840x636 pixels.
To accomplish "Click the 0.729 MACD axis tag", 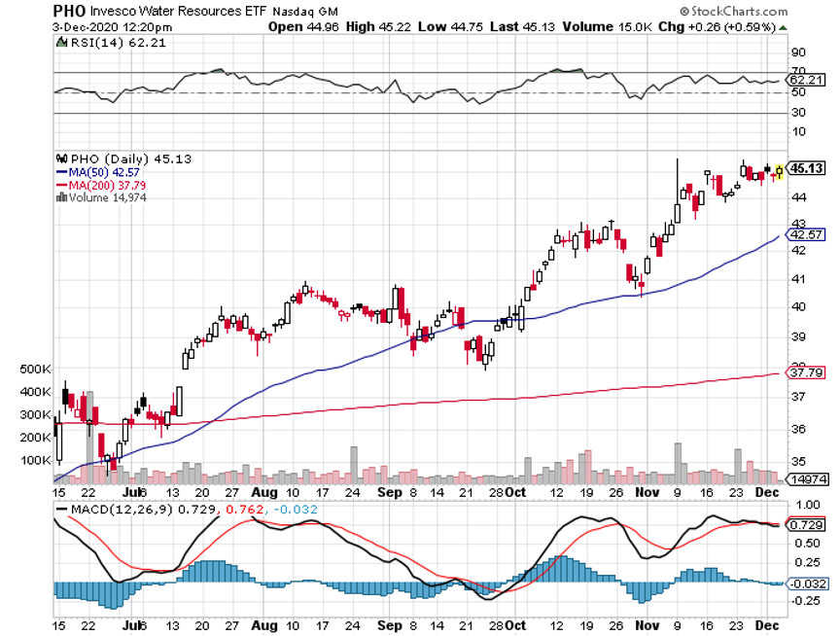I will (x=809, y=525).
